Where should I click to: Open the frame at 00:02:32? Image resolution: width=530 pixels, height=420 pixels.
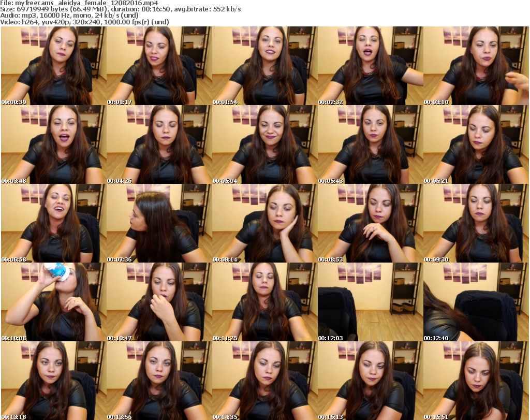371,66
